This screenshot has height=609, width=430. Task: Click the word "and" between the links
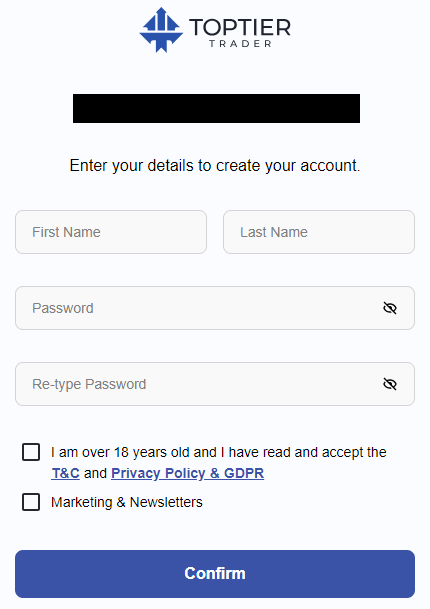[95, 473]
